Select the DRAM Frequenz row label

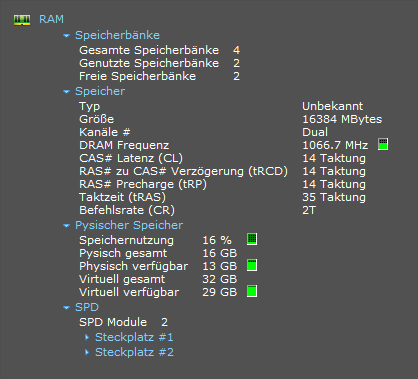(124, 145)
